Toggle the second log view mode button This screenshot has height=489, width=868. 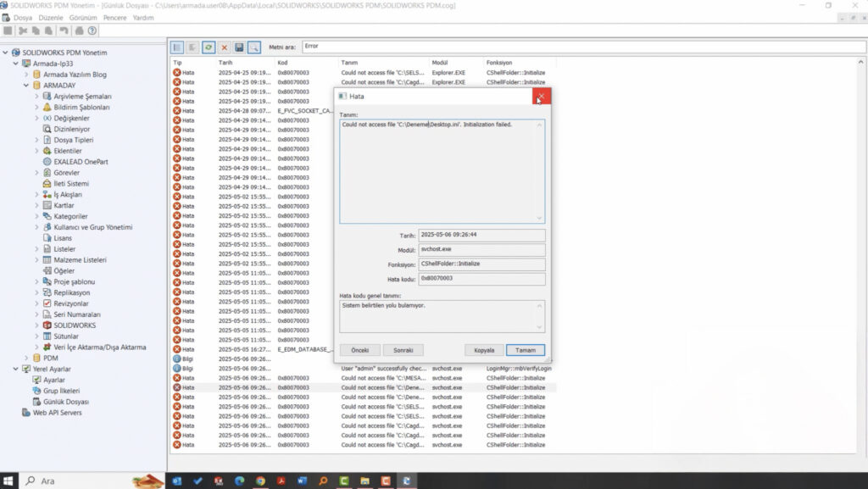[192, 47]
